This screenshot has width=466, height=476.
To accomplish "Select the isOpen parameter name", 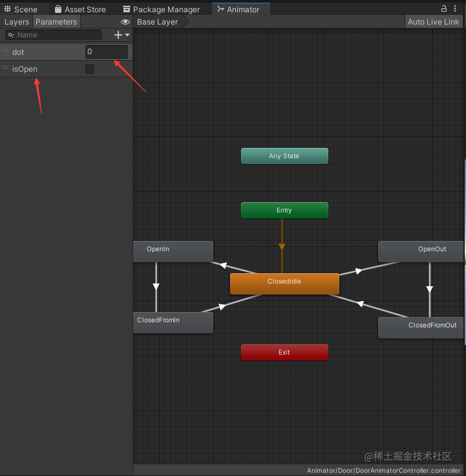I will pyautogui.click(x=25, y=69).
